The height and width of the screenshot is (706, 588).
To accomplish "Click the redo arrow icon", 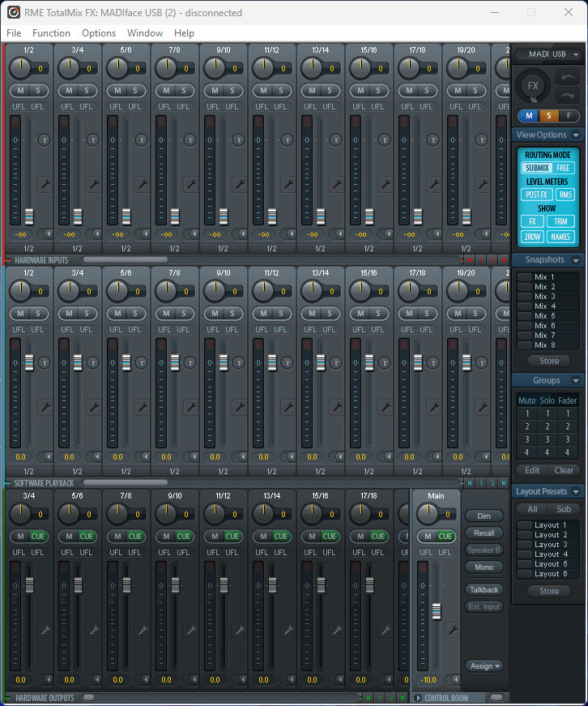I will point(565,96).
